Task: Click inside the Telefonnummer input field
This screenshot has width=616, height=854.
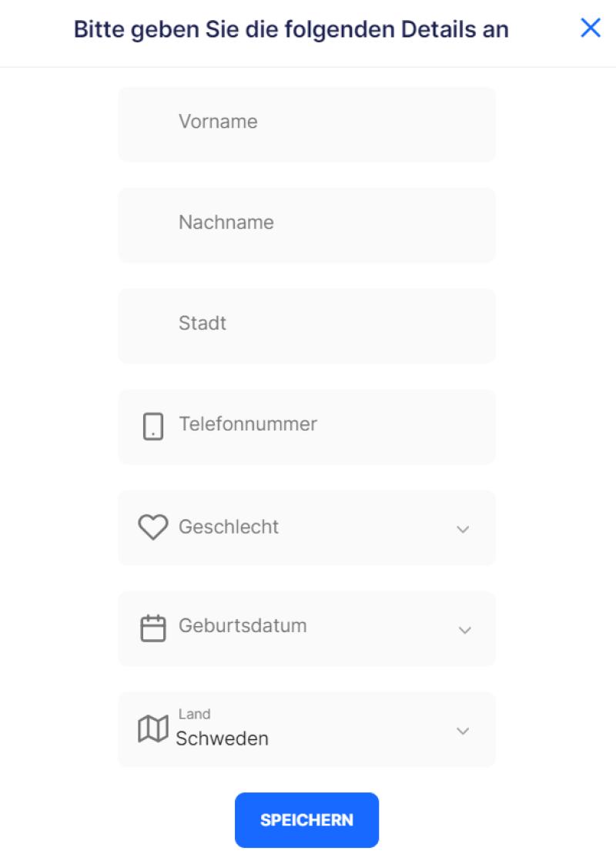Action: pyautogui.click(x=306, y=427)
